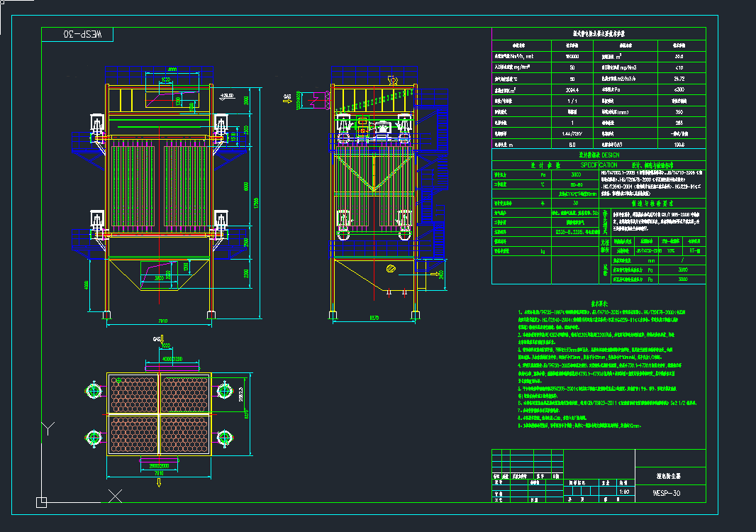Click the lower-right insulator box on front elevation
Image resolution: width=756 pixels, height=532 pixels.
(x=221, y=221)
